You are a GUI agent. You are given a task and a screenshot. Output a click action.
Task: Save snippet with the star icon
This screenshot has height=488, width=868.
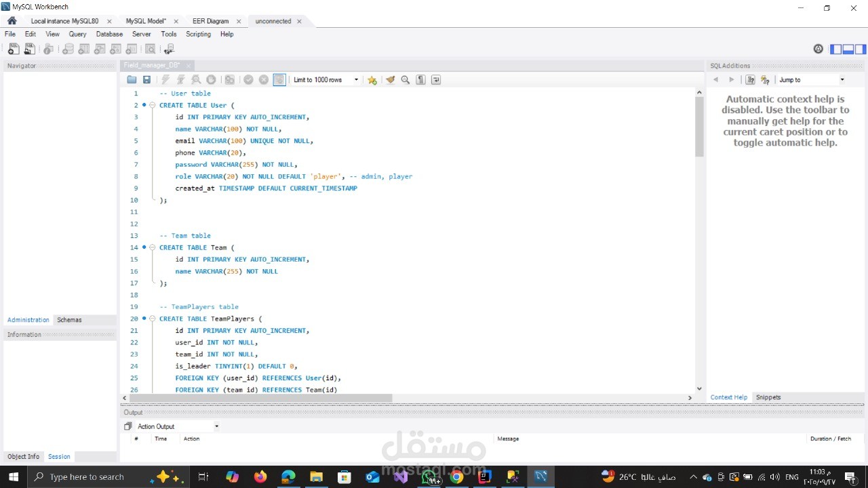[x=372, y=80]
